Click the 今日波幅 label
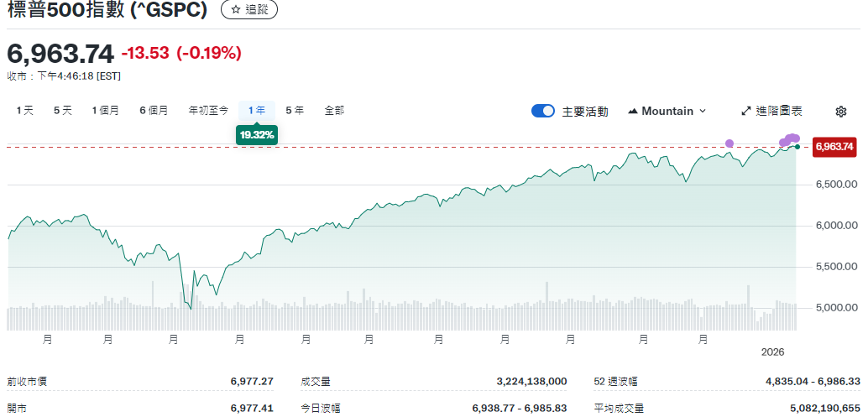The image size is (868, 417). 321,409
